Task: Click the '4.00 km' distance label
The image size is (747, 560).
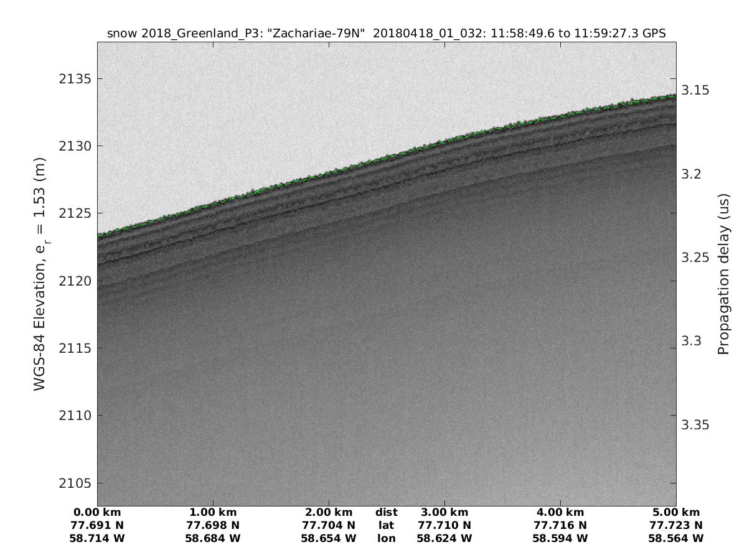Action: point(560,513)
